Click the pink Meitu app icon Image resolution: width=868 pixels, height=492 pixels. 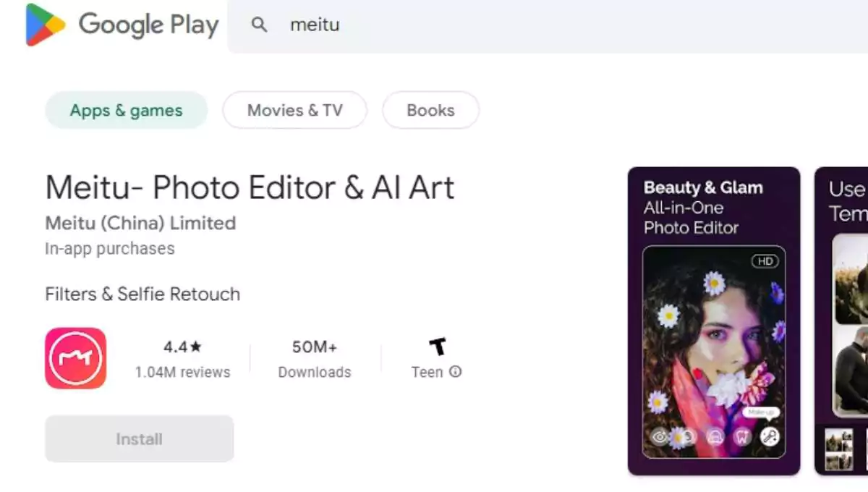click(x=75, y=358)
